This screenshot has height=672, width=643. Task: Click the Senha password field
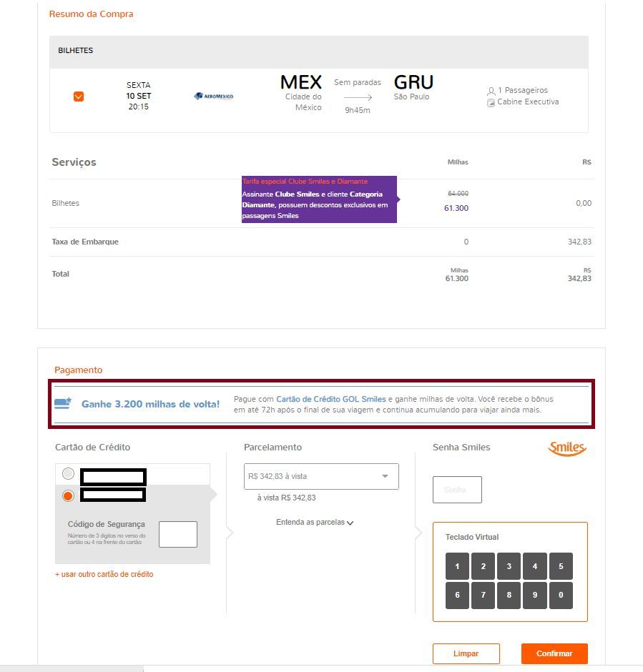(457, 490)
